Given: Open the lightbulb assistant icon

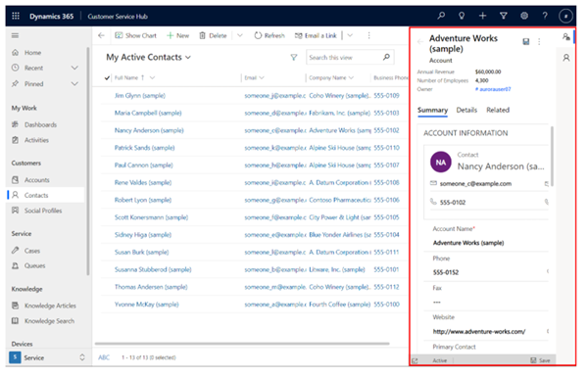Looking at the screenshot, I should tap(462, 16).
